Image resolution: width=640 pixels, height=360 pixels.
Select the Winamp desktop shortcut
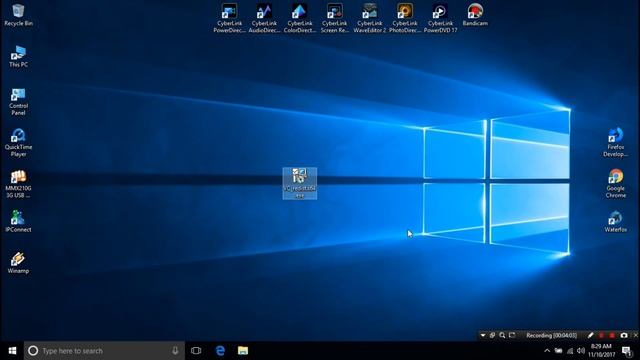(18, 263)
